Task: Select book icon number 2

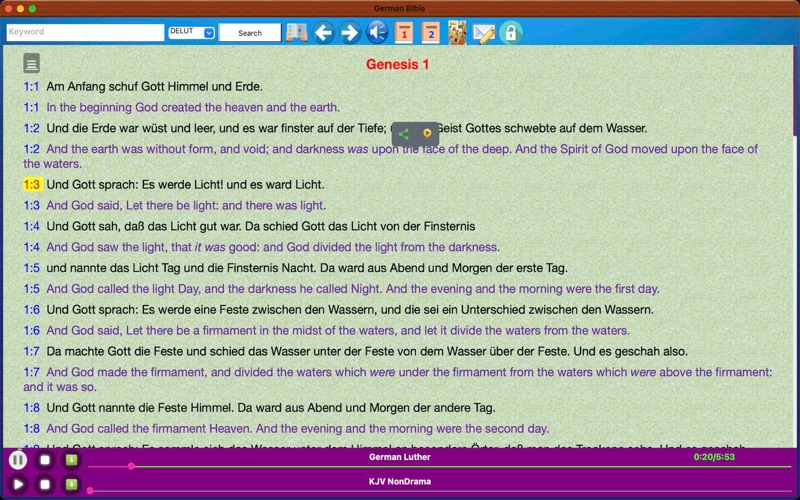Action: 431,33
